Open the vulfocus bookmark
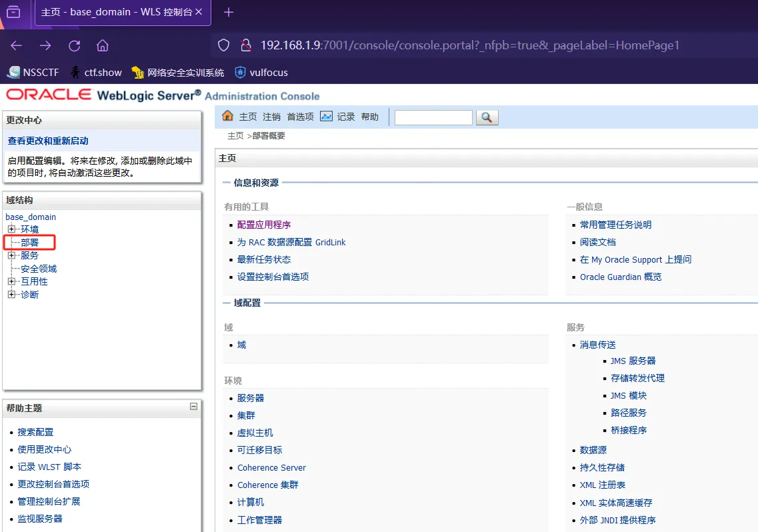The height and width of the screenshot is (532, 758). point(261,73)
